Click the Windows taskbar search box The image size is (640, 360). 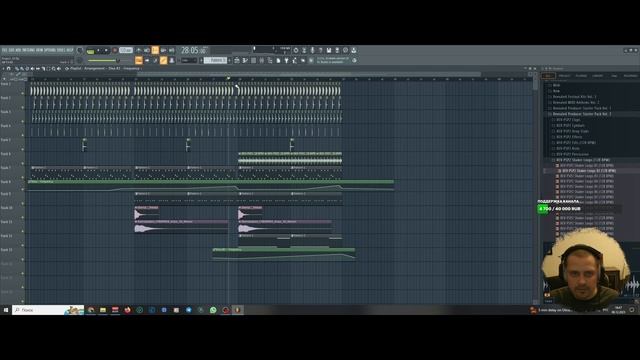click(x=48, y=310)
